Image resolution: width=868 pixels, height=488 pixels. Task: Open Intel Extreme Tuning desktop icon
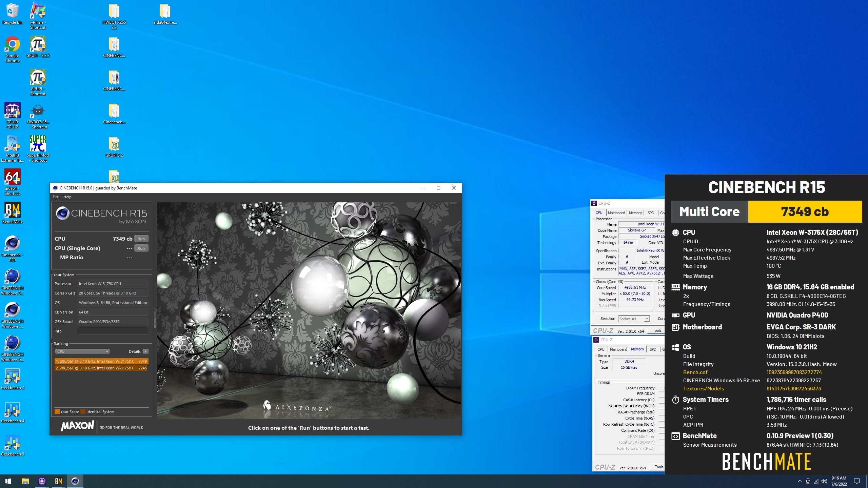(x=13, y=149)
